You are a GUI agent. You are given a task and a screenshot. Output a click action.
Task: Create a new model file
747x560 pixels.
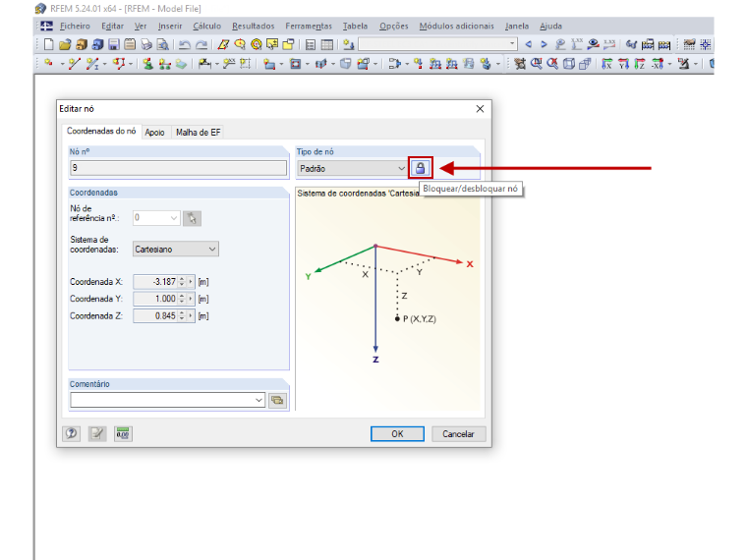(x=48, y=45)
